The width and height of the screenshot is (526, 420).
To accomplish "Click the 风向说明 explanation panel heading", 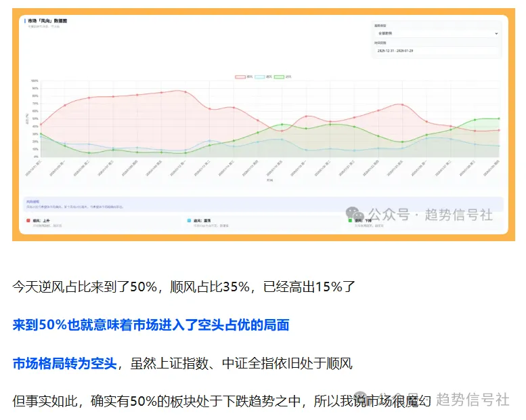I will (x=33, y=202).
